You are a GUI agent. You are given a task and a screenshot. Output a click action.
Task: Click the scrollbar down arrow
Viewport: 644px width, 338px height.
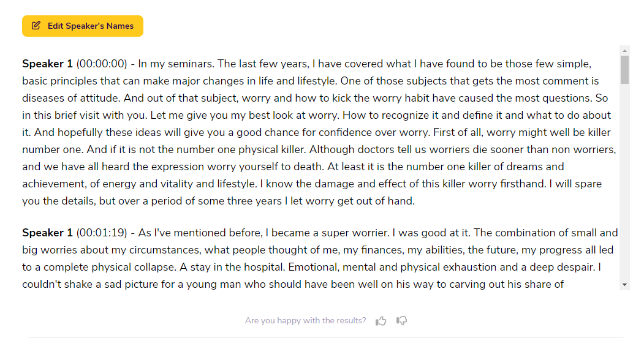pos(624,285)
